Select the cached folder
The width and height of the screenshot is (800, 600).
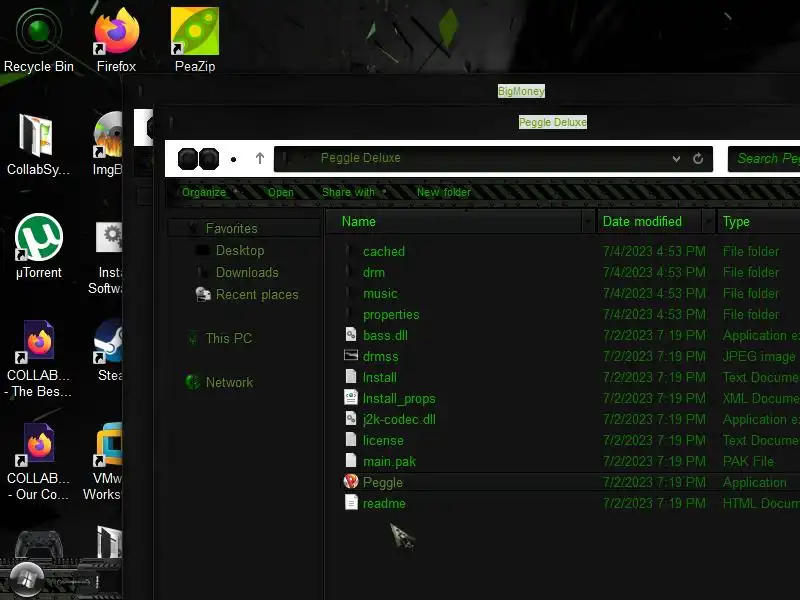click(384, 251)
